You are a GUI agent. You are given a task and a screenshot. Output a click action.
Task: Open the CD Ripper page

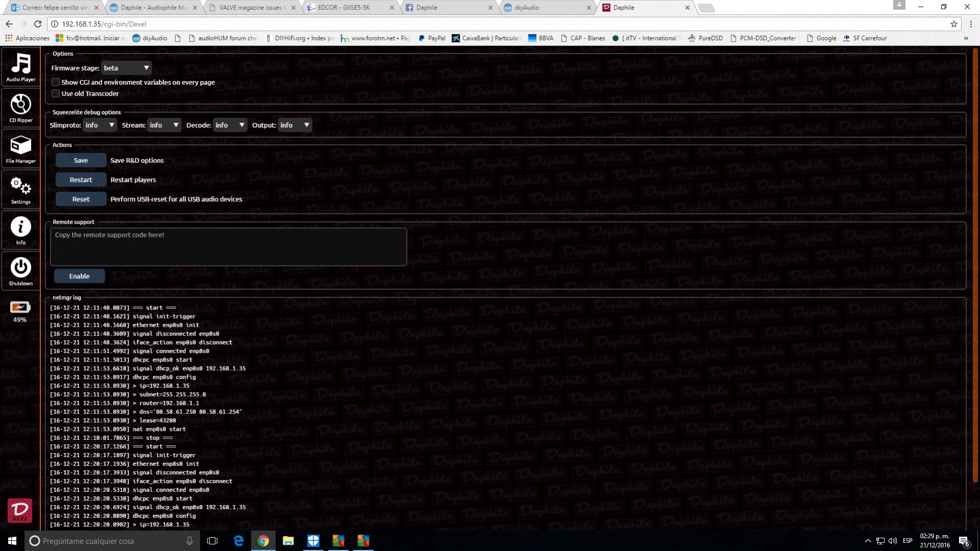pos(20,108)
